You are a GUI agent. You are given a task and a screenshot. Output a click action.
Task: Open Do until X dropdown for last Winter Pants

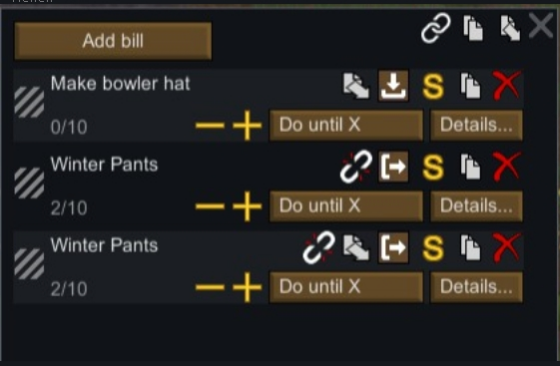click(346, 287)
